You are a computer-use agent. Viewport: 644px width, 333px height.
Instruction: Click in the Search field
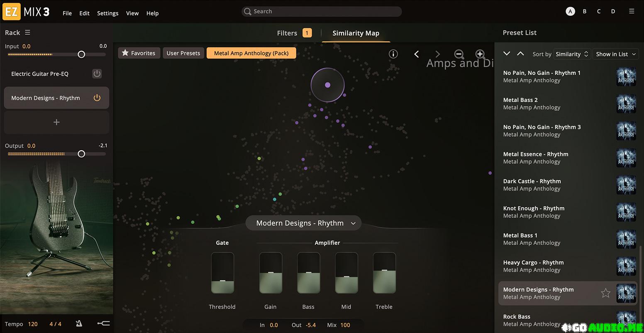pyautogui.click(x=322, y=12)
